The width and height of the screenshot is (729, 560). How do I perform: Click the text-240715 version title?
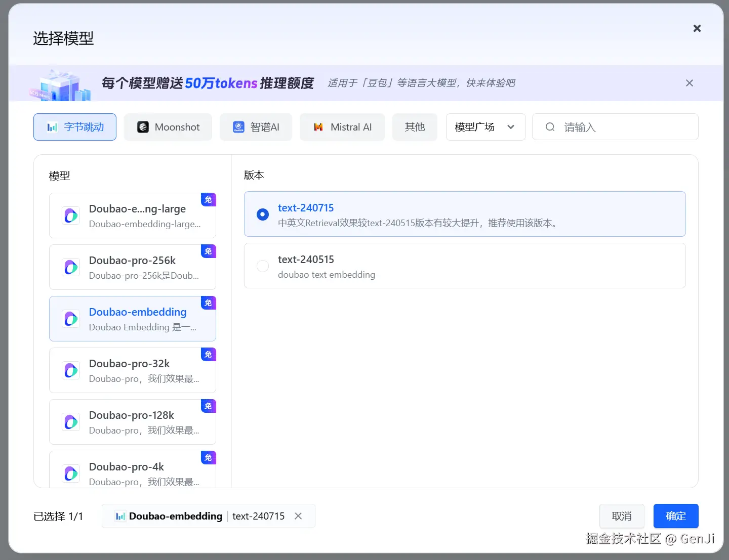tap(306, 208)
